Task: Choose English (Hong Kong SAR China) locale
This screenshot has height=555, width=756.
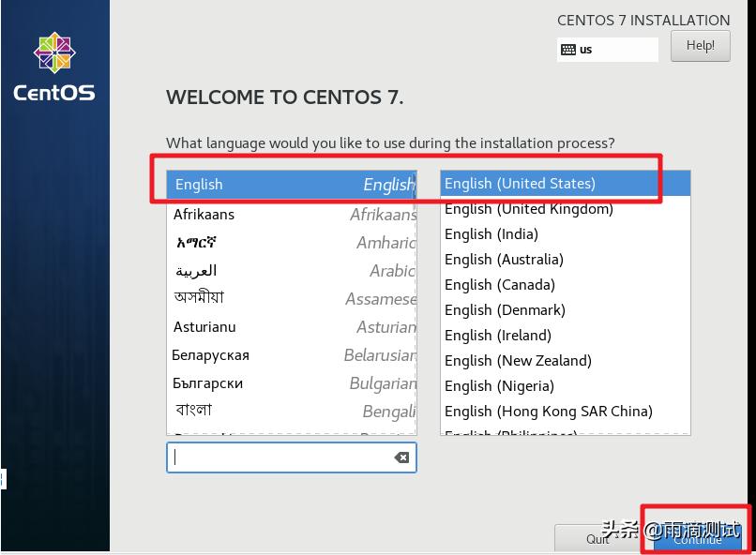Action: [x=565, y=412]
